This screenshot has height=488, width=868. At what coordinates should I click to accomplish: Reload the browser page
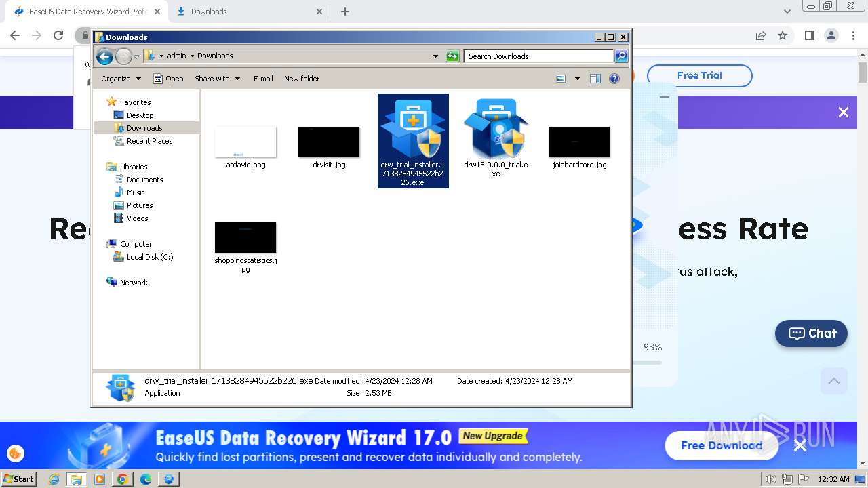58,35
